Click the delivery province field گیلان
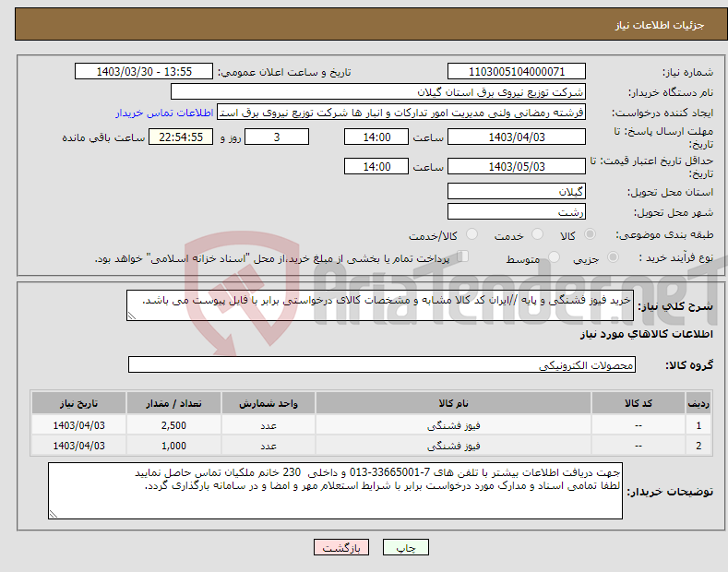The width and height of the screenshot is (728, 572). pos(517,191)
